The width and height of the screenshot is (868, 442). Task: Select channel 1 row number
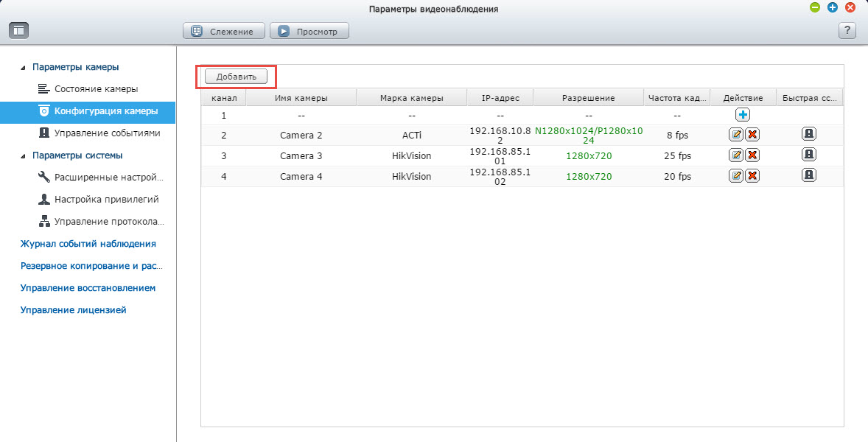[224, 116]
